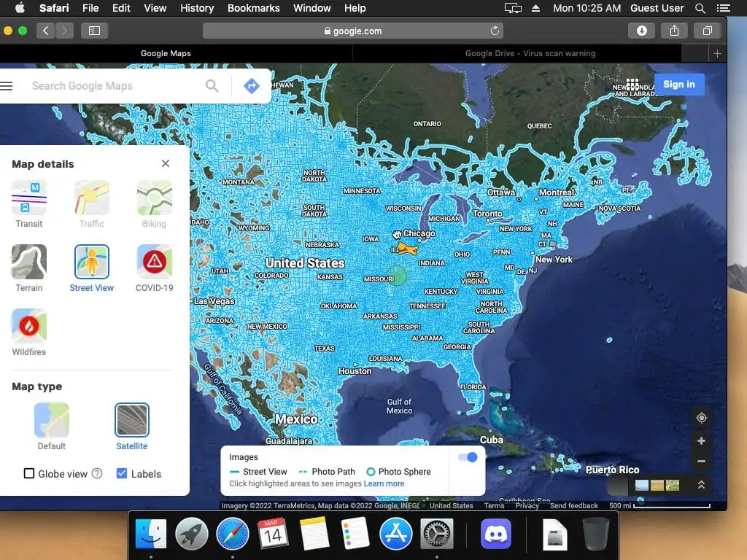Viewport: 747px width, 560px height.
Task: Click the Chicago label on map
Action: 419,233
